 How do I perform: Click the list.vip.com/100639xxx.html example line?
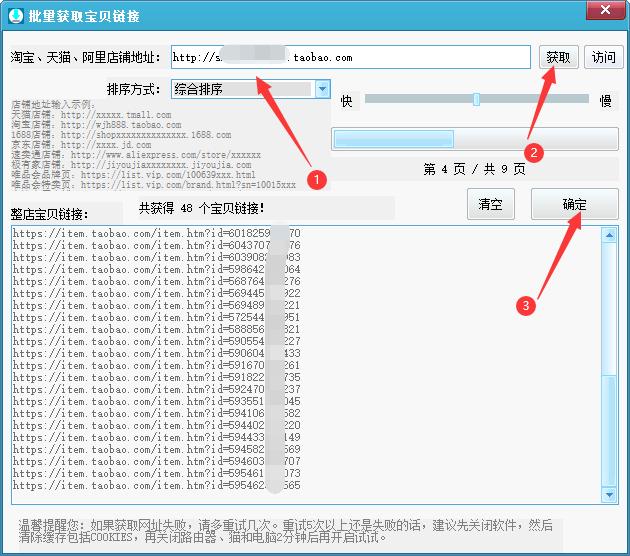(x=133, y=175)
